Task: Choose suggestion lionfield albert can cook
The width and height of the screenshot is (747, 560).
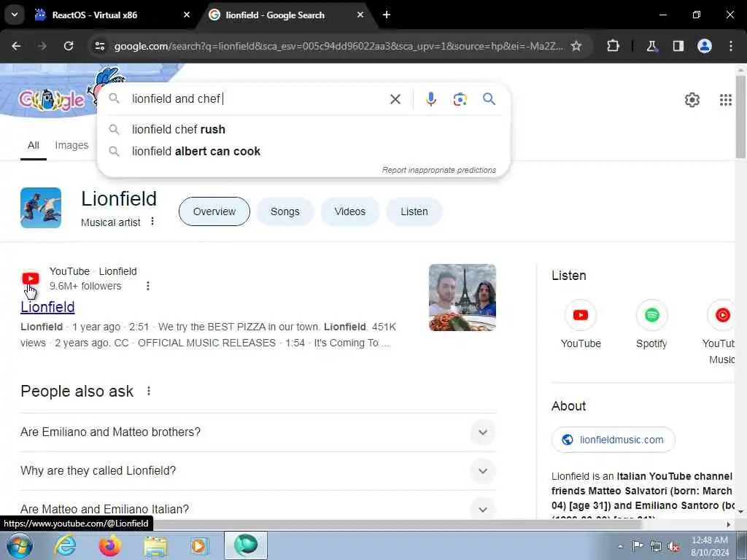Action: [x=303, y=152]
